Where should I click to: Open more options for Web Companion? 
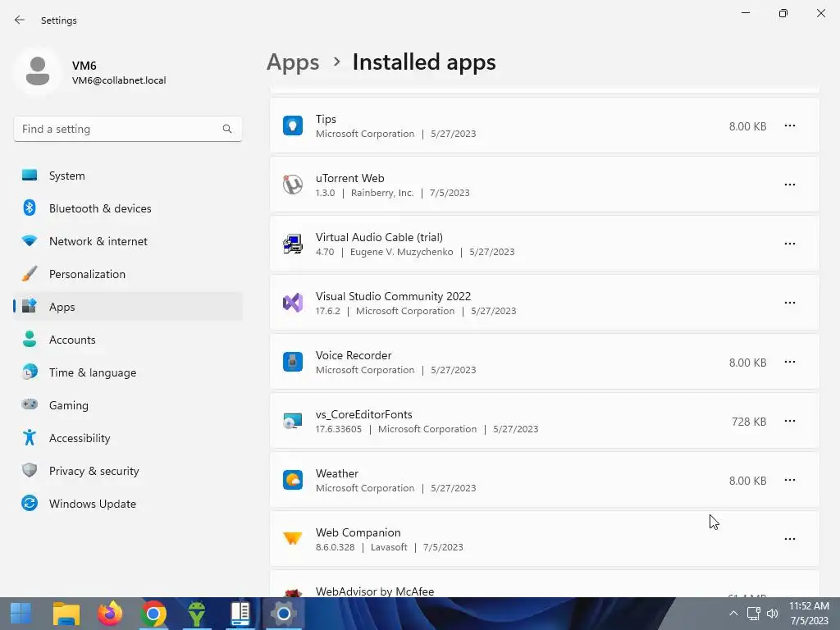(790, 539)
